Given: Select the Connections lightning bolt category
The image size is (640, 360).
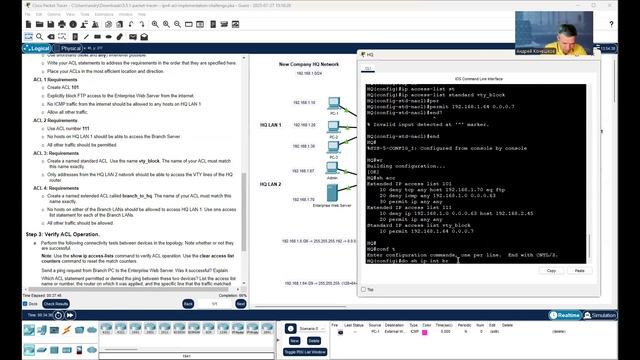Looking at the screenshot, I should (x=67, y=330).
